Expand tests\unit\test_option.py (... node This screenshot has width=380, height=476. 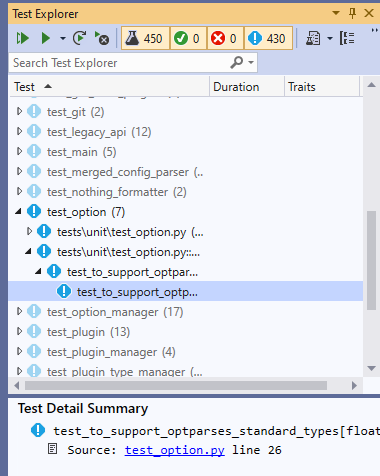(29, 231)
